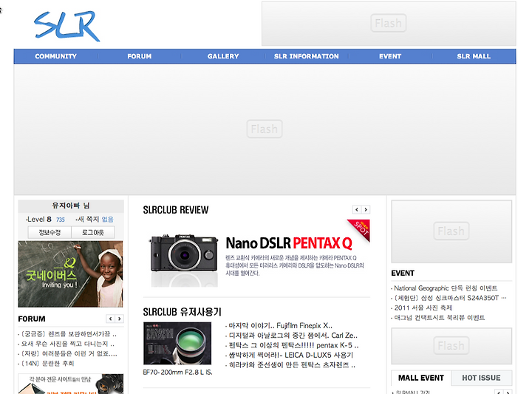Open forum post '(14N) 운린한 후회'

click(x=46, y=364)
